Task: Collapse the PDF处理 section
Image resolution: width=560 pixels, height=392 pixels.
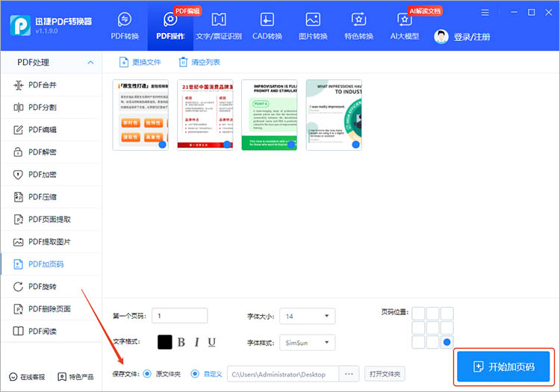Action: pos(90,63)
